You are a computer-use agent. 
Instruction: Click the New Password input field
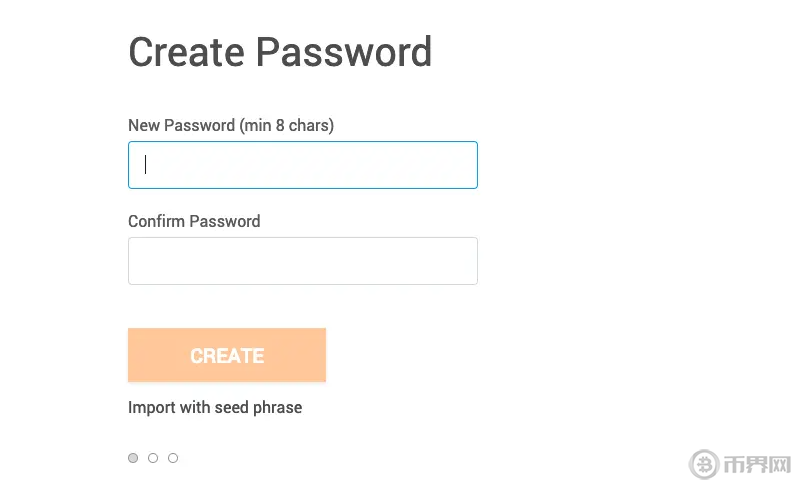click(x=302, y=165)
